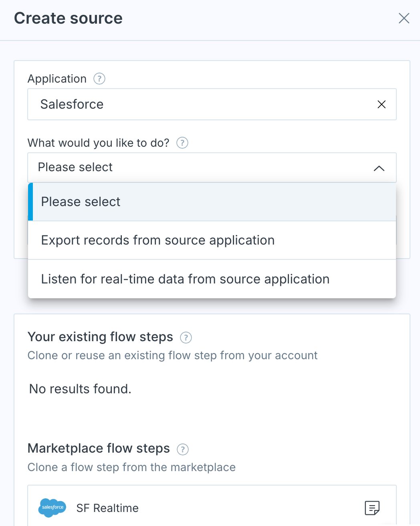This screenshot has height=526, width=420.
Task: Click the No results found text
Action: (x=80, y=389)
